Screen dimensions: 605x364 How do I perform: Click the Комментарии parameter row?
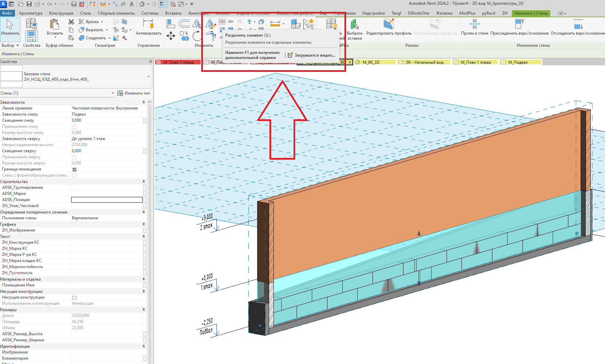point(73,359)
